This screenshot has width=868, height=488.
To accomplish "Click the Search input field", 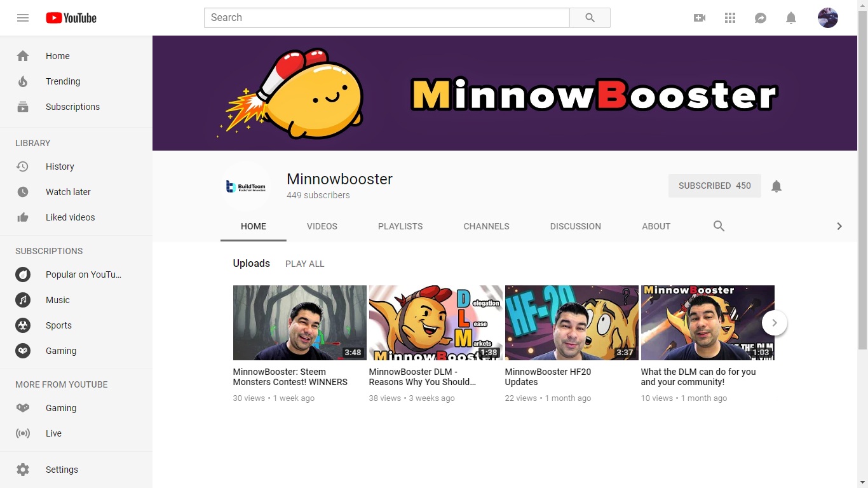I will 387,18.
